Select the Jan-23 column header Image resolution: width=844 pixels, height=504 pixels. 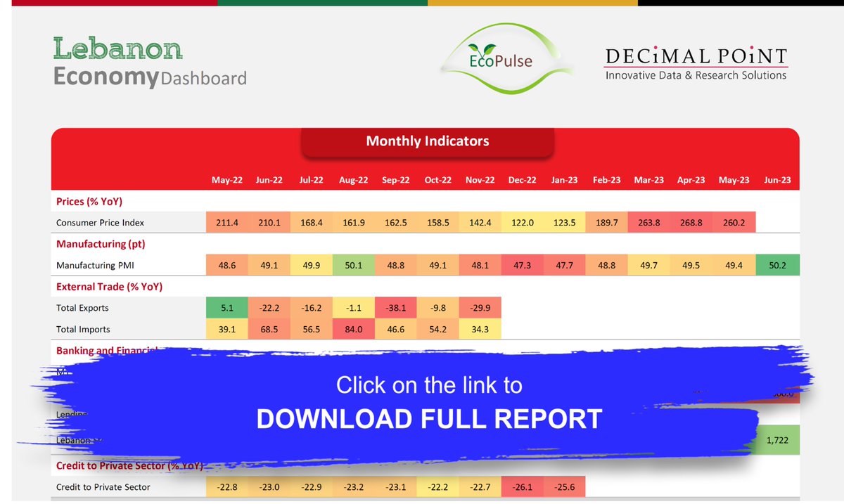(x=564, y=180)
